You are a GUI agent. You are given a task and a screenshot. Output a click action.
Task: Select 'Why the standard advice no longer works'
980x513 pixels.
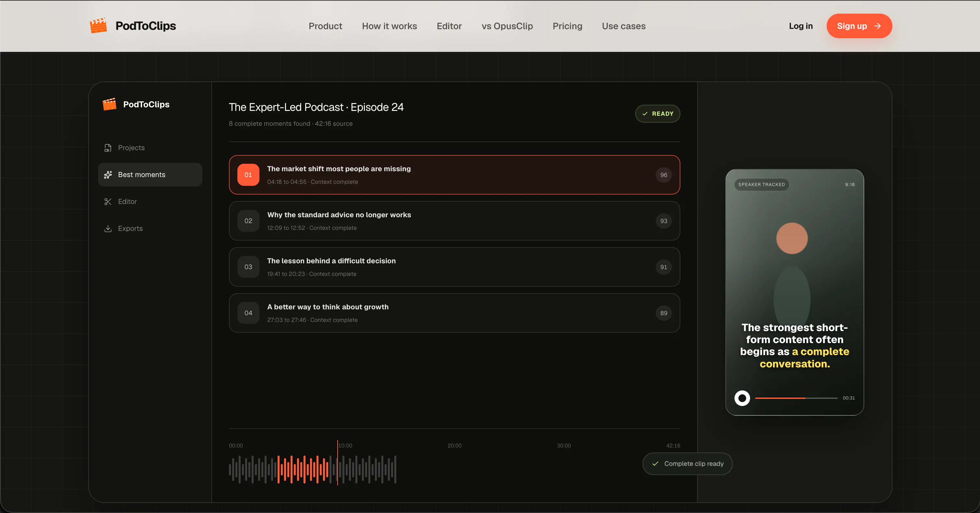click(454, 221)
